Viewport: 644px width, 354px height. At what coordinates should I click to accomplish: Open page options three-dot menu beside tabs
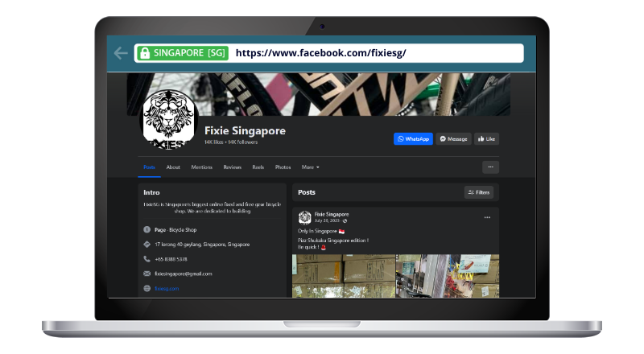[x=490, y=167]
